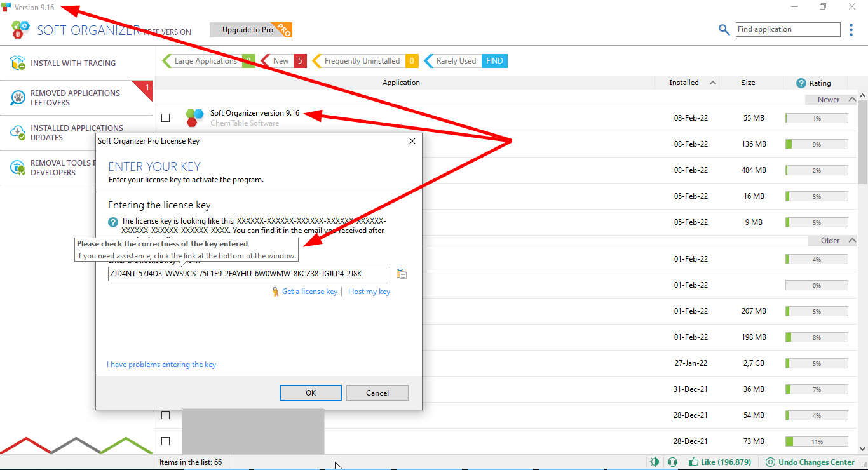
Task: Tick the checkbox in the 54 MB row
Action: [x=166, y=415]
